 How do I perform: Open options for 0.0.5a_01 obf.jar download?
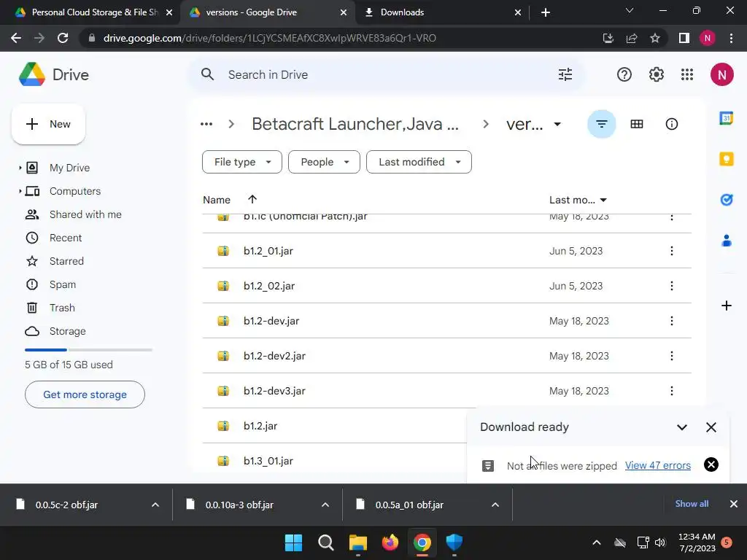[x=495, y=505]
